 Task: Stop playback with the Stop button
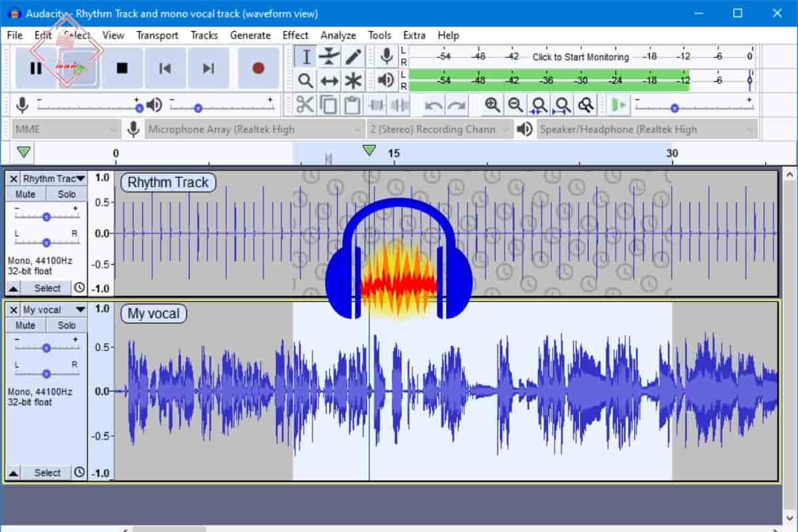[122, 68]
